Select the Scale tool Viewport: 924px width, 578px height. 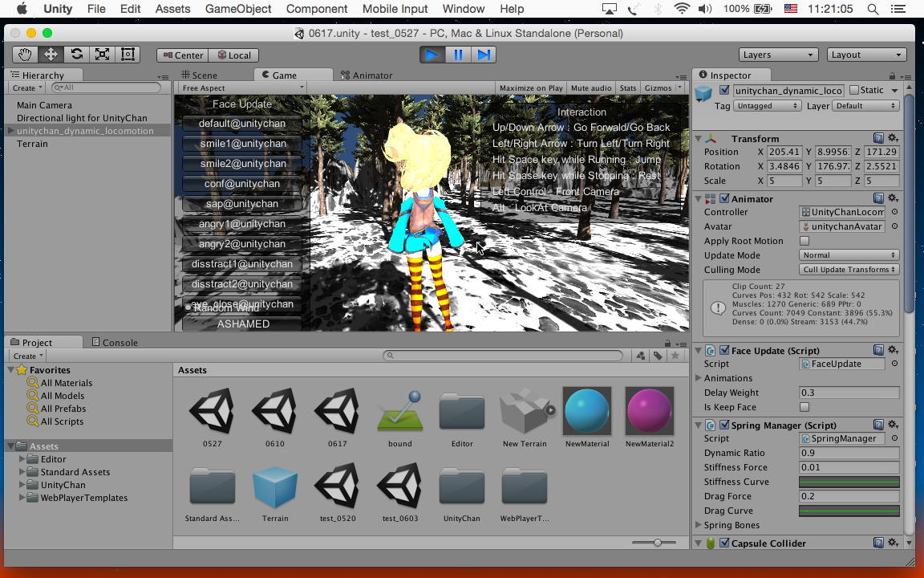coord(102,55)
